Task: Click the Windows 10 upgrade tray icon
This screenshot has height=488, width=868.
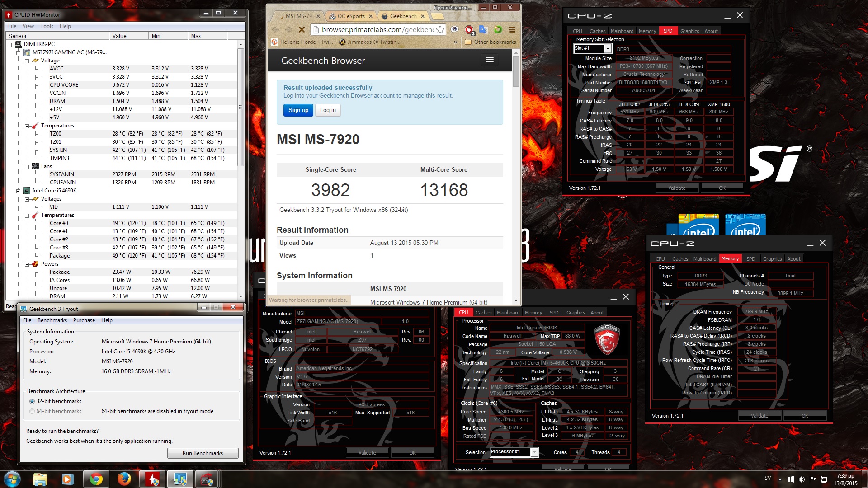Action: coord(791,479)
